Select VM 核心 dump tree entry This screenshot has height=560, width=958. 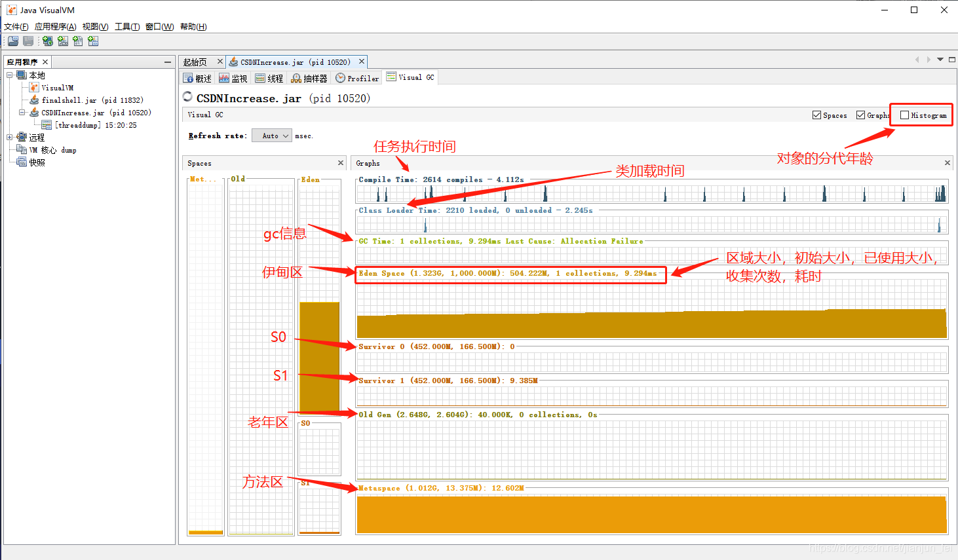pyautogui.click(x=53, y=150)
